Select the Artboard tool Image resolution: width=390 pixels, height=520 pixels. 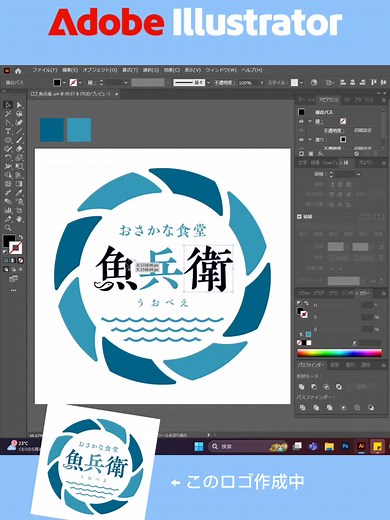click(x=19, y=210)
